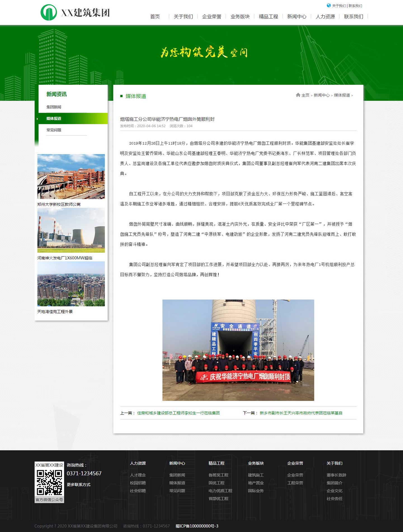Viewport: 403px width, 532px height.
Task: Click the WeChat QR code in footer
Action: [49, 482]
